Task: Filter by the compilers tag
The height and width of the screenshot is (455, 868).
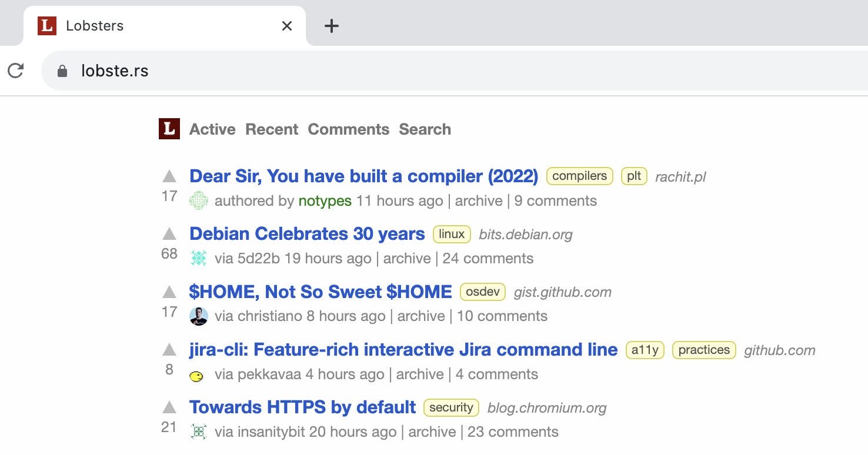Action: pos(580,176)
